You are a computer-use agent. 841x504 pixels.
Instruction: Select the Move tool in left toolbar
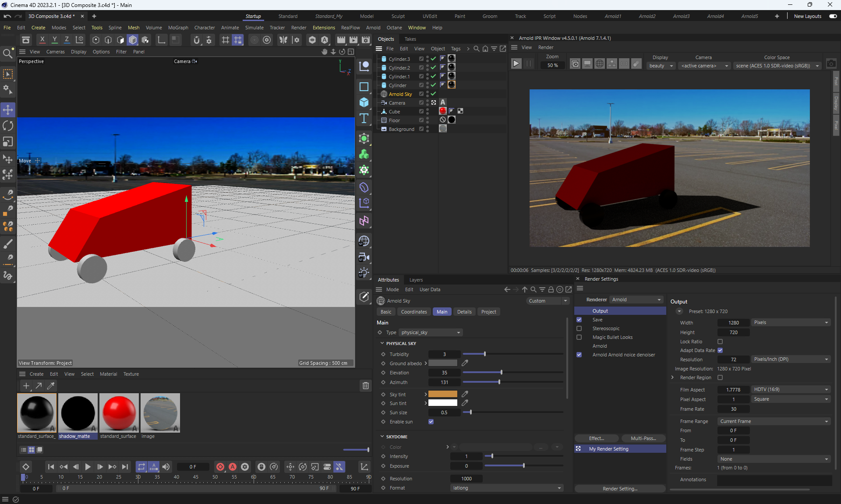tap(8, 109)
